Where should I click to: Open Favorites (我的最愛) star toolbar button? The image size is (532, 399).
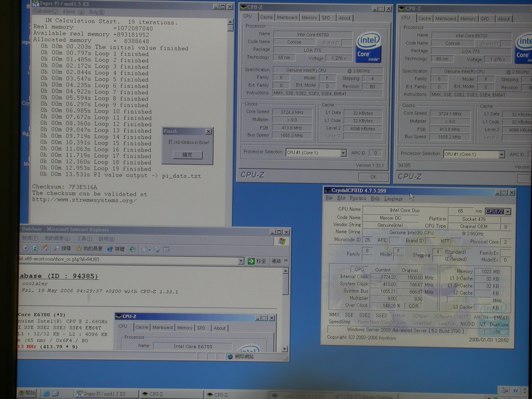click(x=89, y=249)
